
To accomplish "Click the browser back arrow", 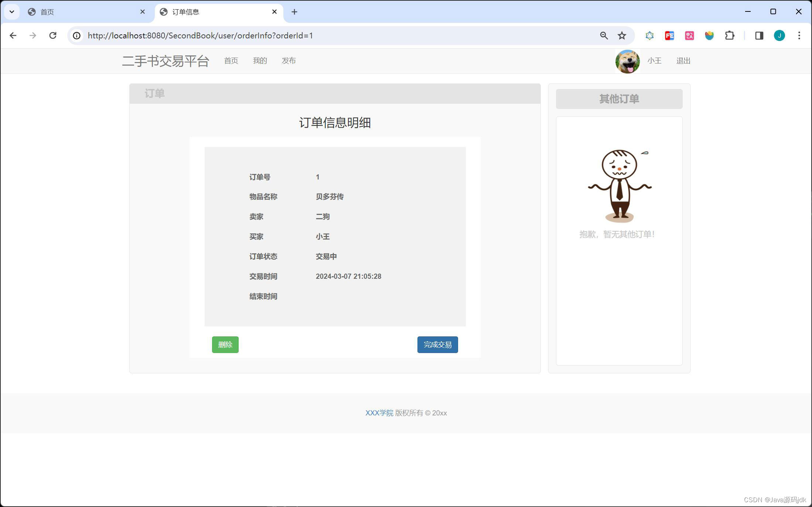I will tap(13, 35).
